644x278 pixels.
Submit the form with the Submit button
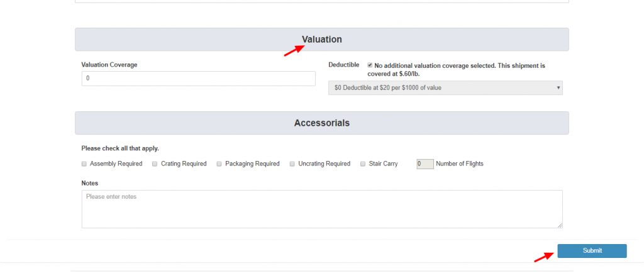pyautogui.click(x=592, y=250)
